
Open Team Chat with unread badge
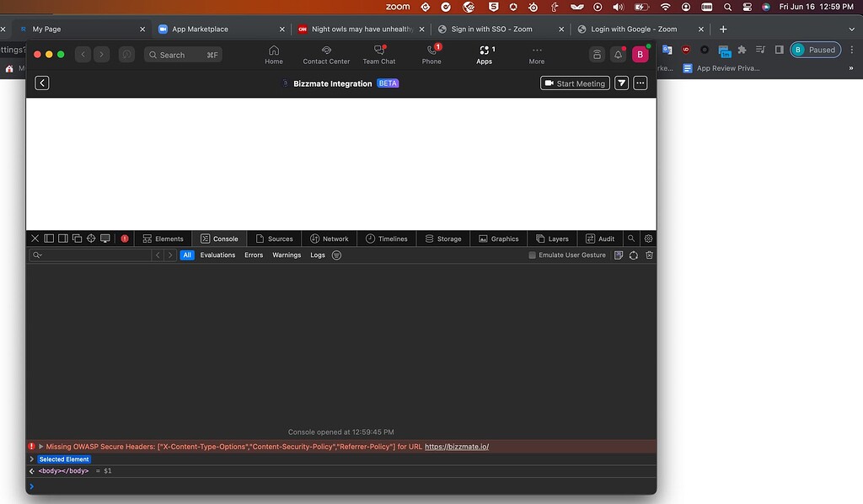click(379, 55)
